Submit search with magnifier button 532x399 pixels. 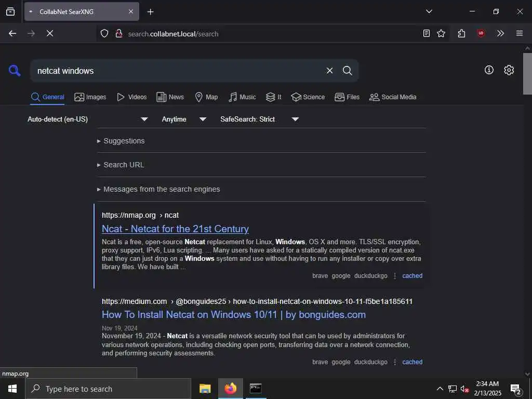point(347,71)
